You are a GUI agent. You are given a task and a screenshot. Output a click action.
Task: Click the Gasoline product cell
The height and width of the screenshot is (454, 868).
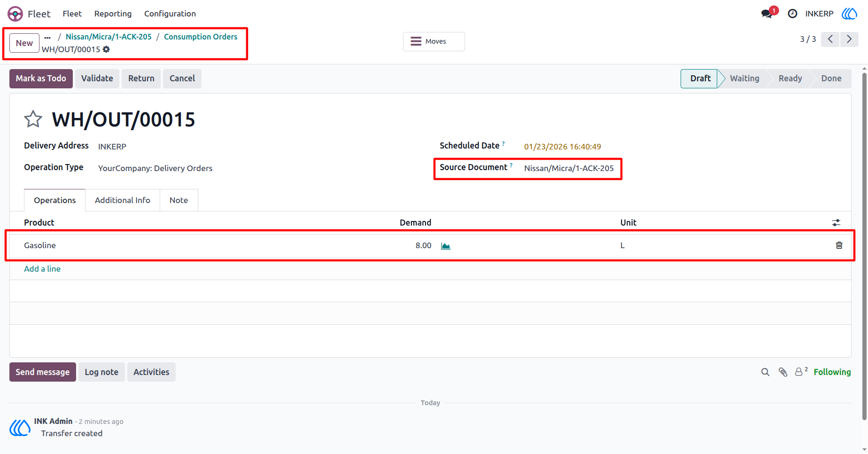(x=40, y=245)
